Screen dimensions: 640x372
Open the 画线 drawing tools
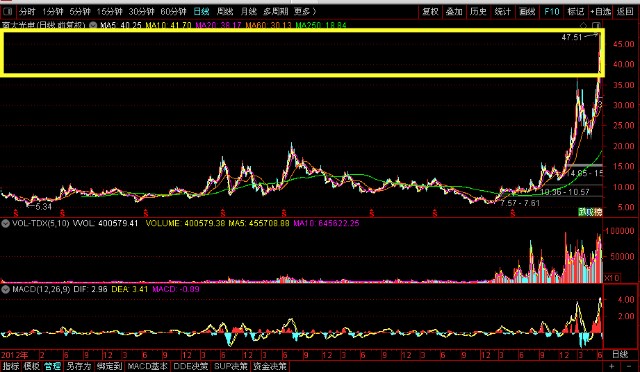[527, 11]
